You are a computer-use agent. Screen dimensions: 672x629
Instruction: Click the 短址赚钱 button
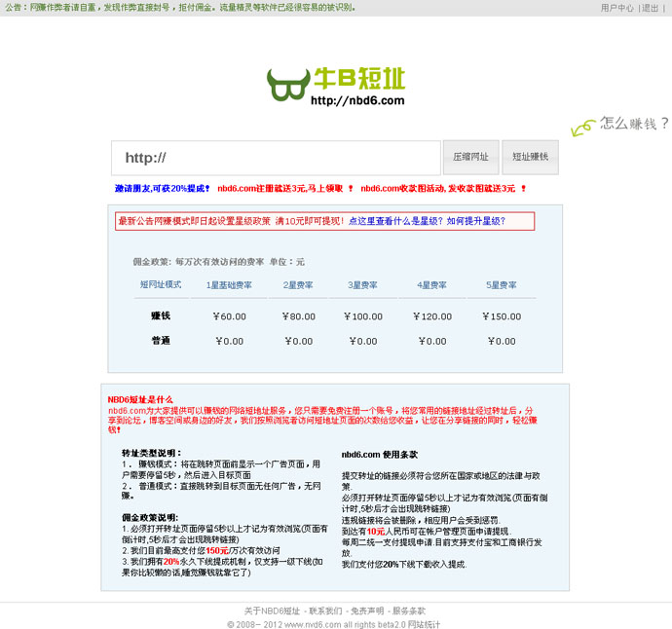(530, 157)
